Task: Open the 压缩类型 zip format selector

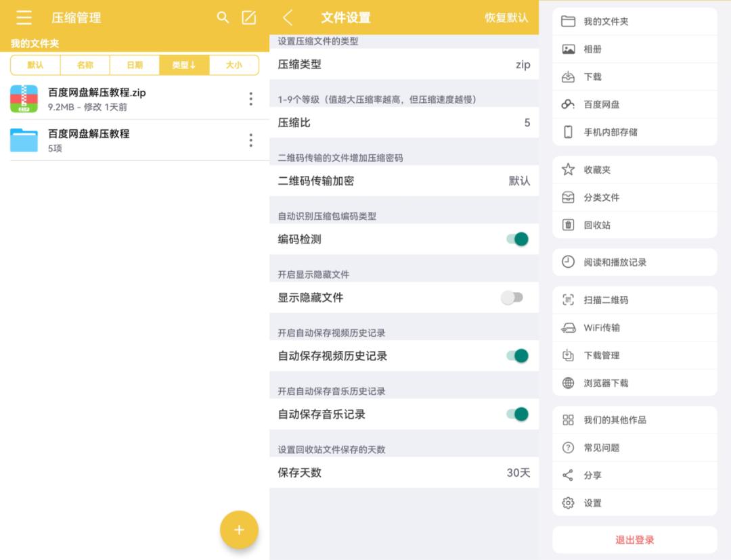Action: point(404,64)
